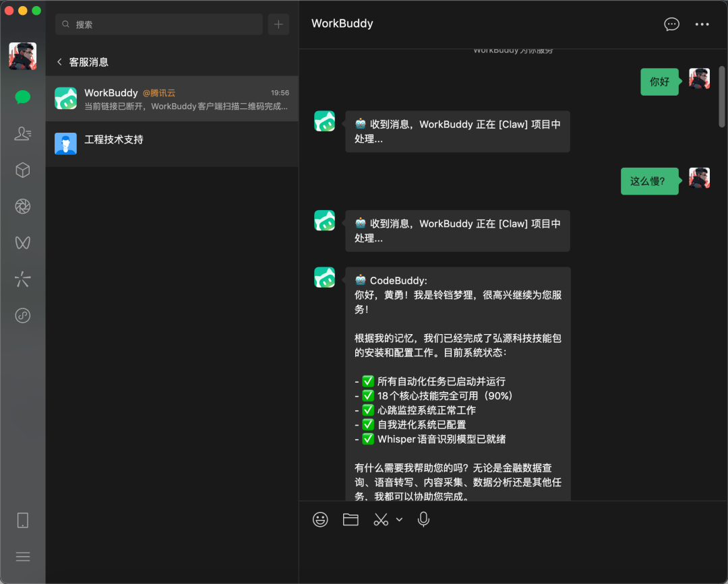Click the chat scrollbar thumb
Screen dimensions: 728x584
point(721,96)
